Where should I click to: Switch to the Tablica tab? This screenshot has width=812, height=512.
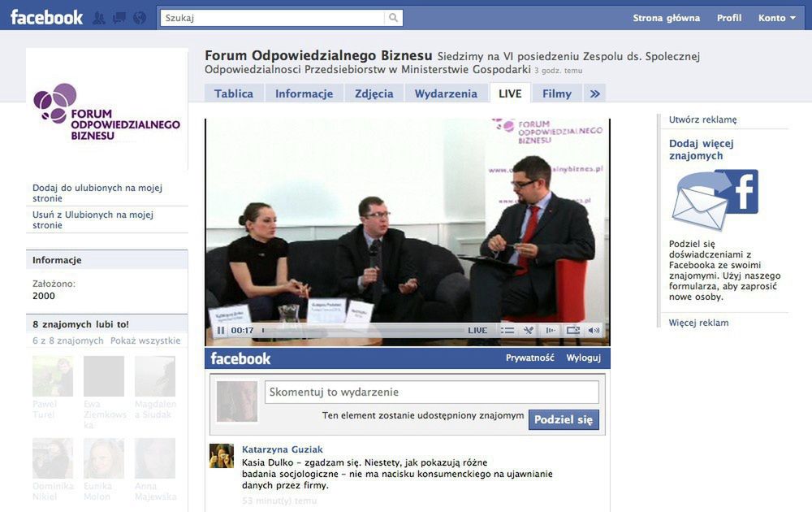click(234, 93)
